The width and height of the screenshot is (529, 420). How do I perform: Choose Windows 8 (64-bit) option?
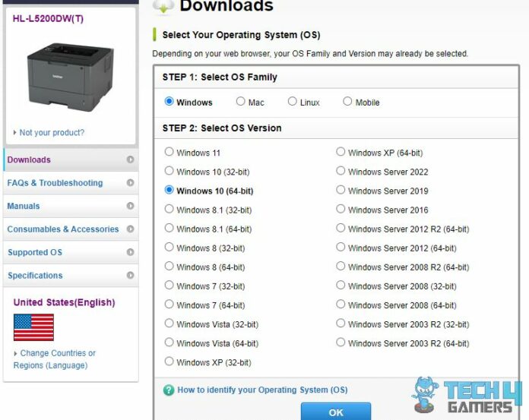169,266
